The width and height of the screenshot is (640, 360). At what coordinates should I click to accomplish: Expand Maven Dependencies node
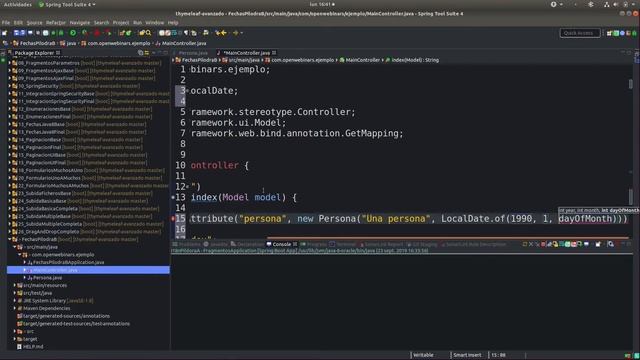click(15, 308)
